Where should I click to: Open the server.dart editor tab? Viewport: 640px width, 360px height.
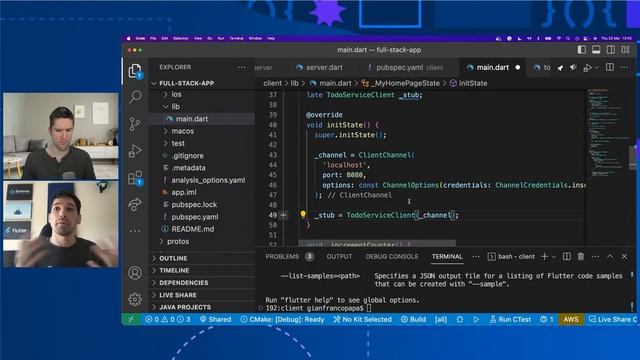(x=320, y=67)
